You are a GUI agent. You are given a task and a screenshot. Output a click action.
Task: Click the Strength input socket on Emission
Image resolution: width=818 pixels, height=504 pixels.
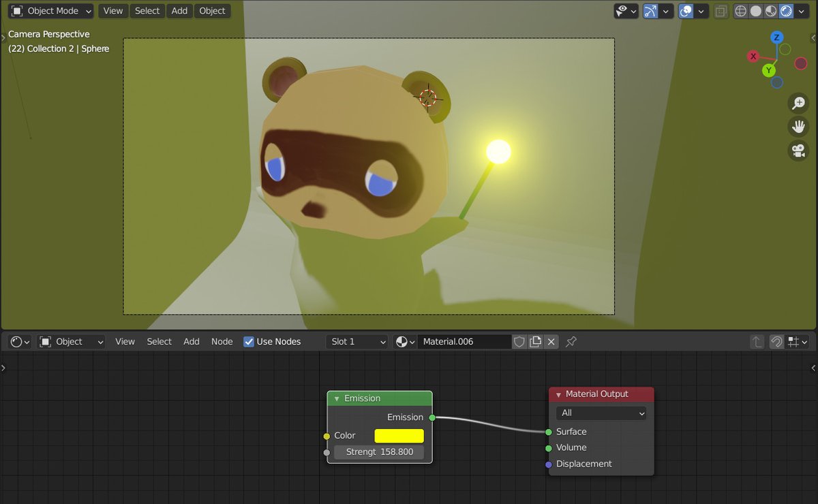click(x=327, y=452)
